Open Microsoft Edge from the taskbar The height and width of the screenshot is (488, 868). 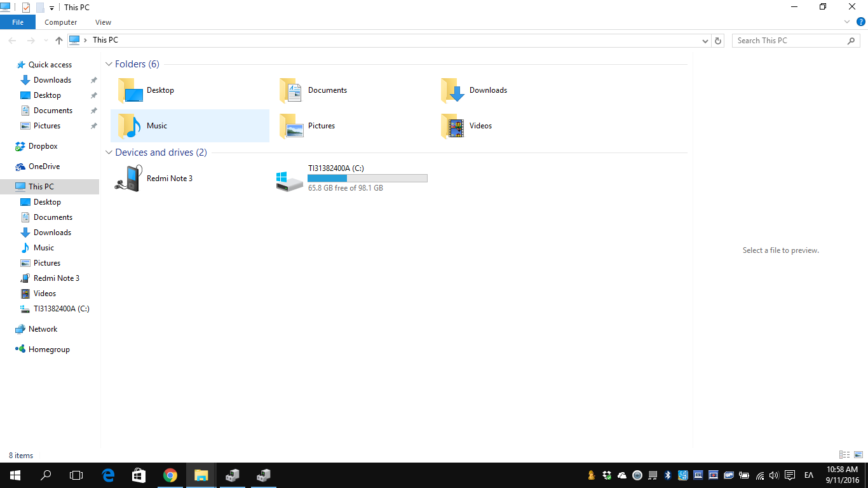[x=108, y=475]
